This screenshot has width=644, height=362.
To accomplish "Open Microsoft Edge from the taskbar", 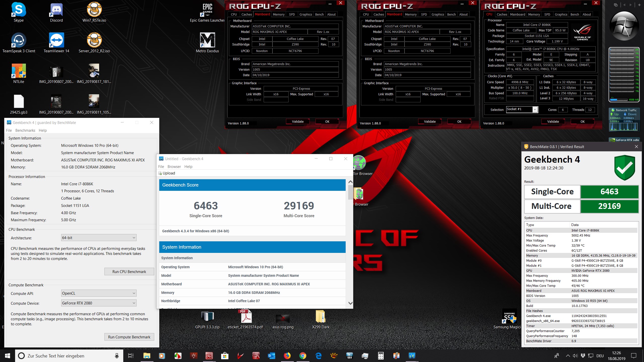I will 318,356.
